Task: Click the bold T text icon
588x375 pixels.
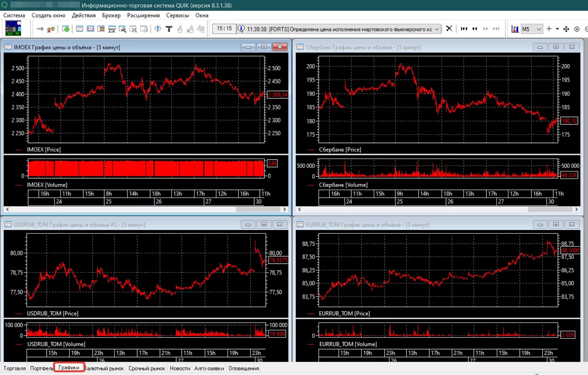Action: point(169,29)
